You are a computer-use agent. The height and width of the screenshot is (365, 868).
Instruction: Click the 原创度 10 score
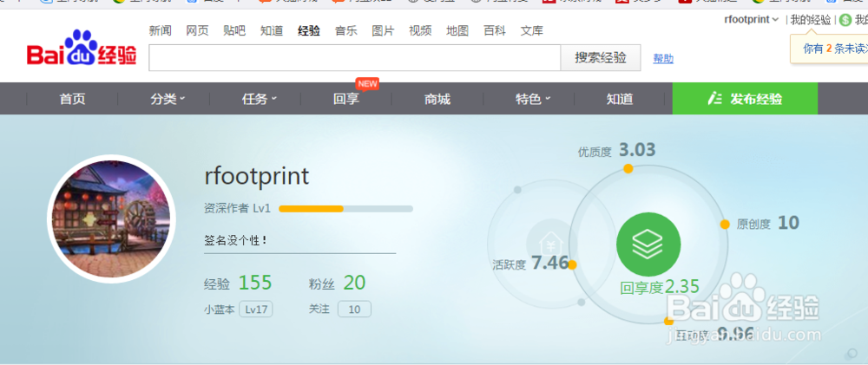click(x=768, y=223)
